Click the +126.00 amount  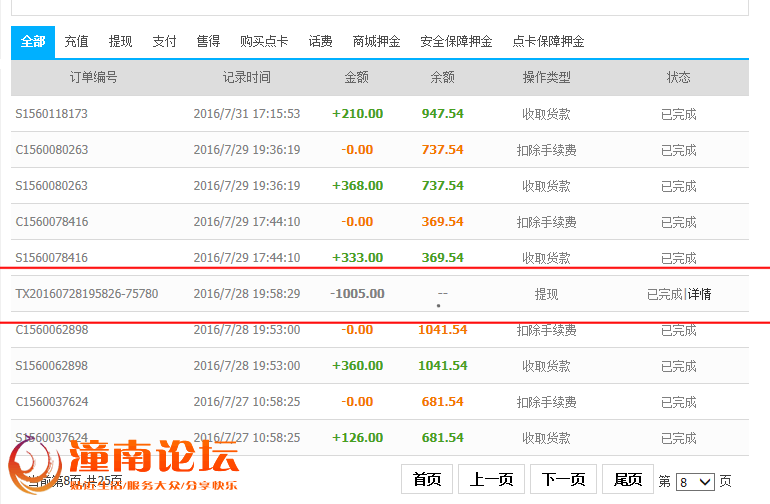[358, 438]
